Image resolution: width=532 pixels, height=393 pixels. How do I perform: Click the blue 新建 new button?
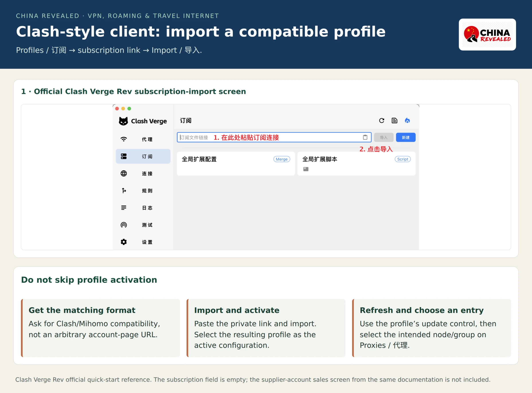pos(406,137)
